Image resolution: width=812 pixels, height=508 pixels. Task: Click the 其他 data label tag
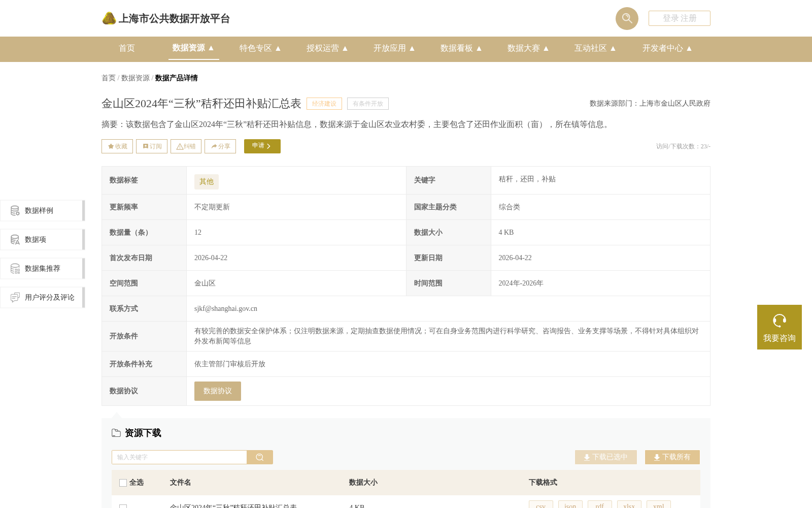point(207,182)
